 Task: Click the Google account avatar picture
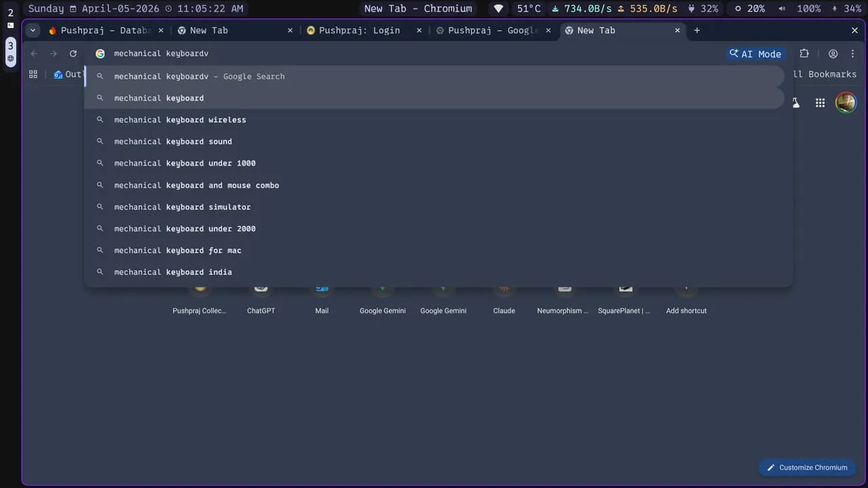[845, 102]
